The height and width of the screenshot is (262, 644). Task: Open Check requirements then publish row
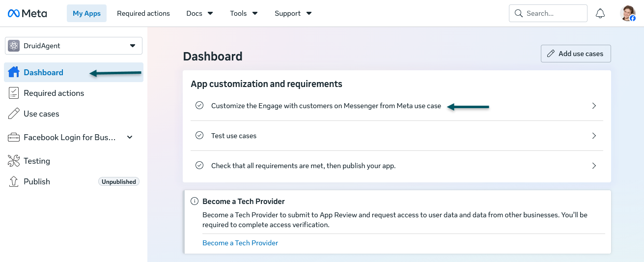pyautogui.click(x=397, y=166)
